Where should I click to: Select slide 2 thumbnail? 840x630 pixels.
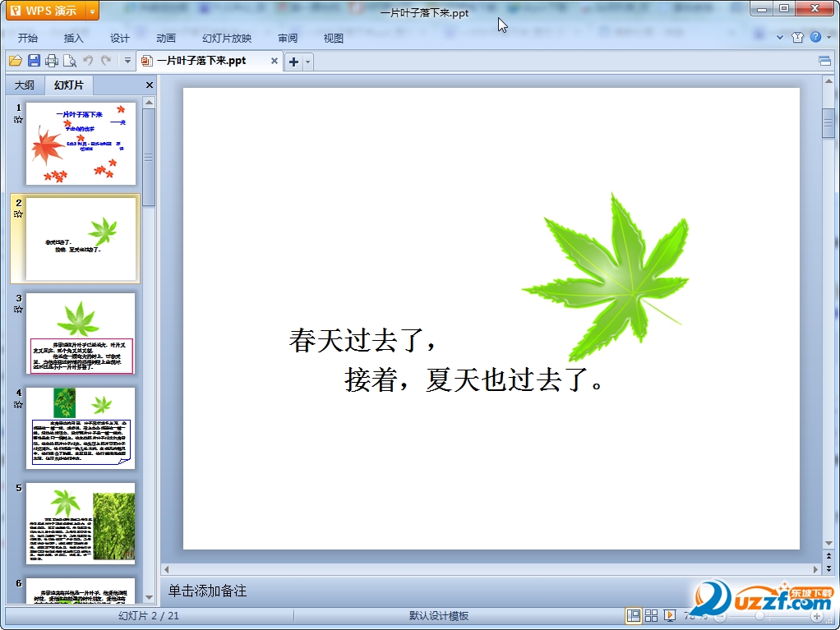tap(81, 239)
